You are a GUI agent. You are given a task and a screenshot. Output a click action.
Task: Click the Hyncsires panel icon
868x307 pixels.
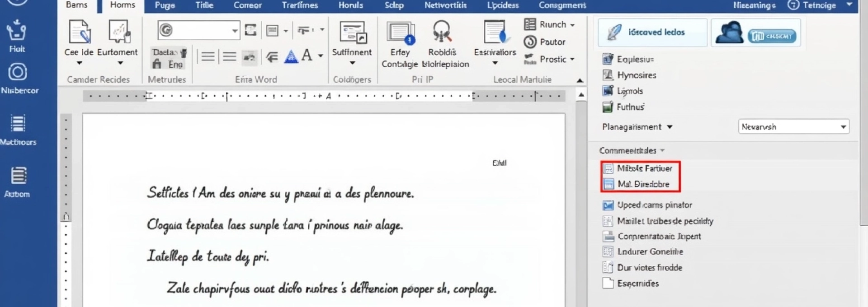608,75
